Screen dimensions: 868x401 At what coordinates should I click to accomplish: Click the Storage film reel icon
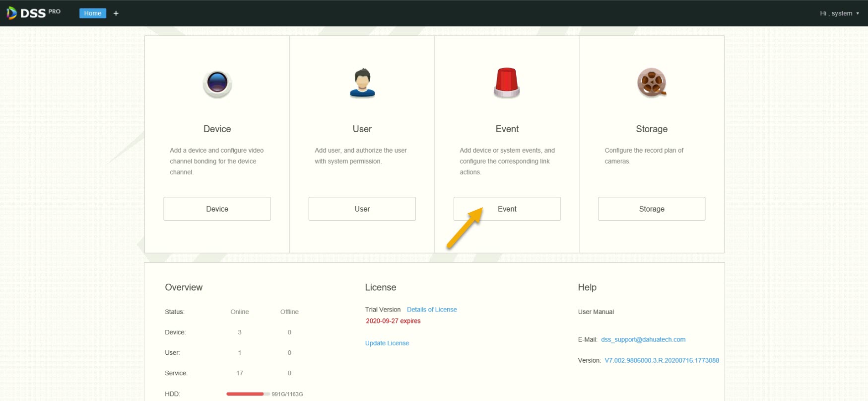tap(652, 82)
